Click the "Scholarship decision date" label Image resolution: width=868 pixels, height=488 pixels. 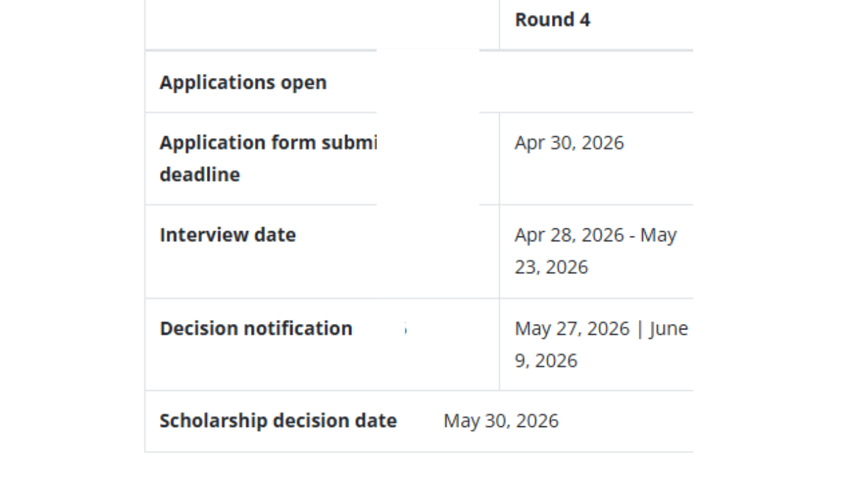[277, 421]
